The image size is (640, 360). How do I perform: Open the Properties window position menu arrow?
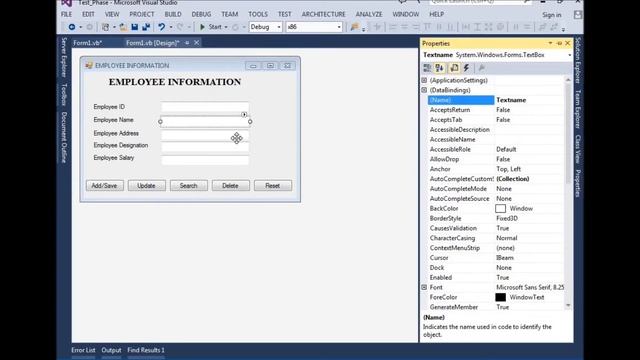[550, 43]
